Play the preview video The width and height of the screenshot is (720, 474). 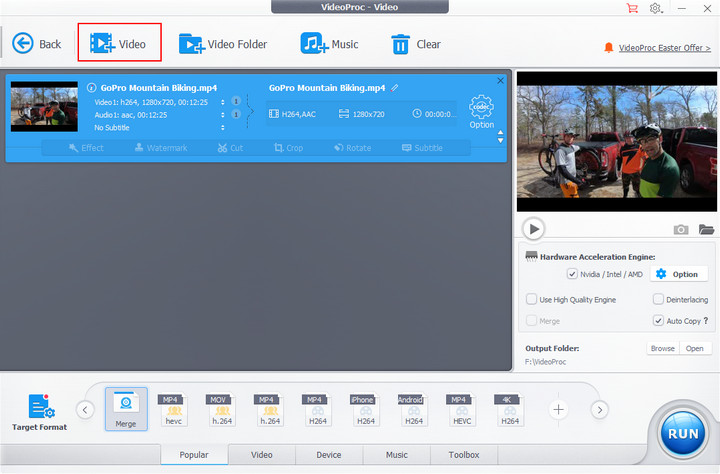533,229
